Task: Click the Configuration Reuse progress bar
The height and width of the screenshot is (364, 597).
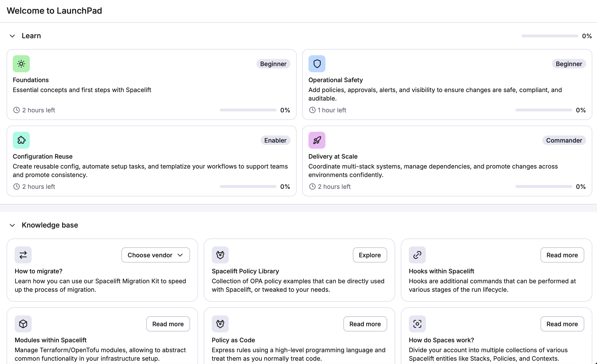Action: click(x=248, y=186)
